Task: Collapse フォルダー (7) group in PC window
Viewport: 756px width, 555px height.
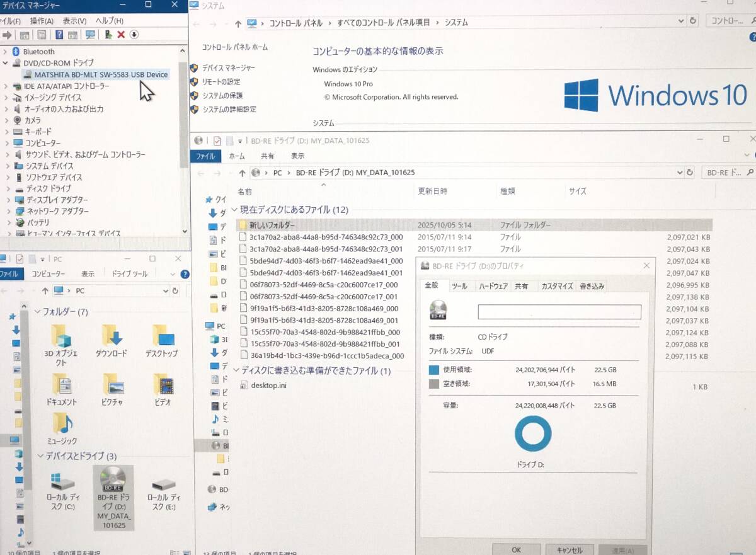Action: 38,312
